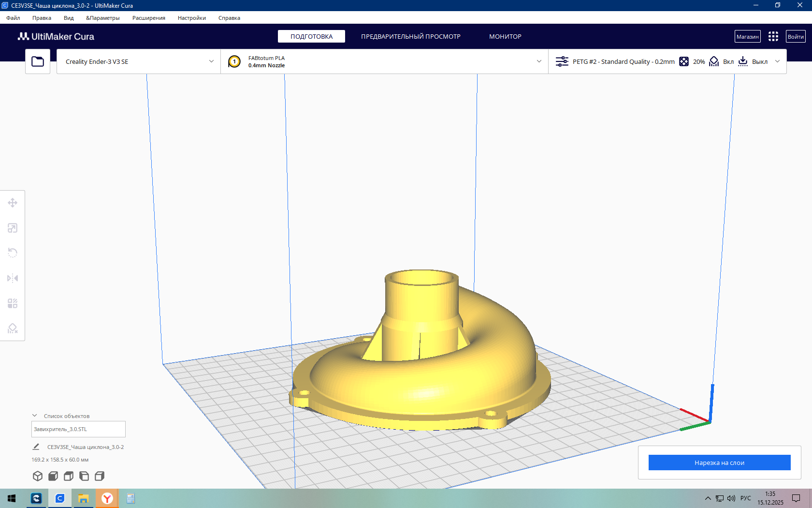Collapse the Список объектов list
Image resolution: width=812 pixels, height=508 pixels.
coord(35,416)
